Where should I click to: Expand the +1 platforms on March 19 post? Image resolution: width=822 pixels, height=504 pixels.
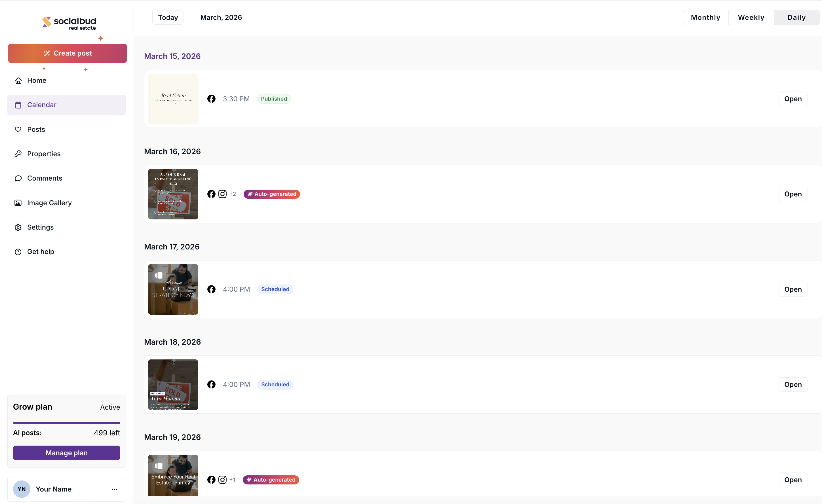[x=232, y=480]
